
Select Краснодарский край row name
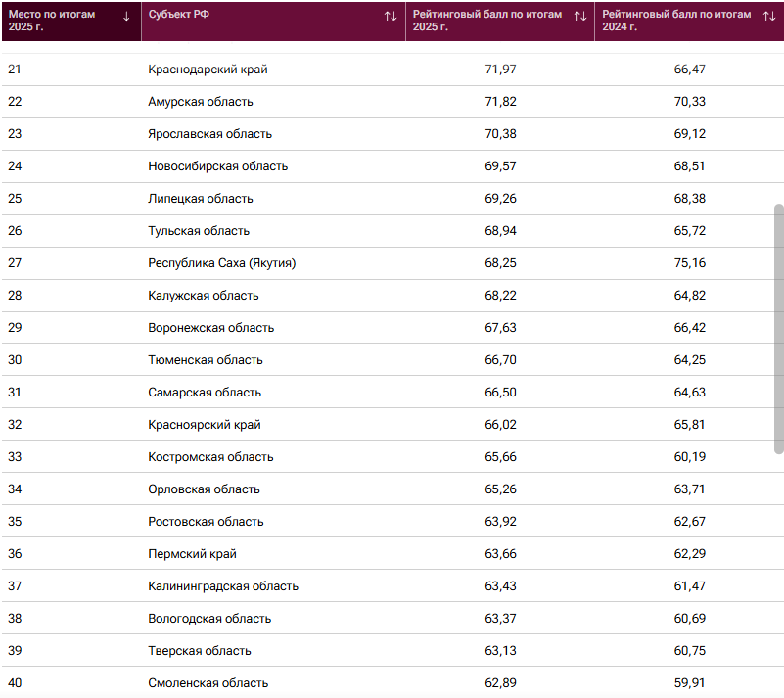pos(208,70)
